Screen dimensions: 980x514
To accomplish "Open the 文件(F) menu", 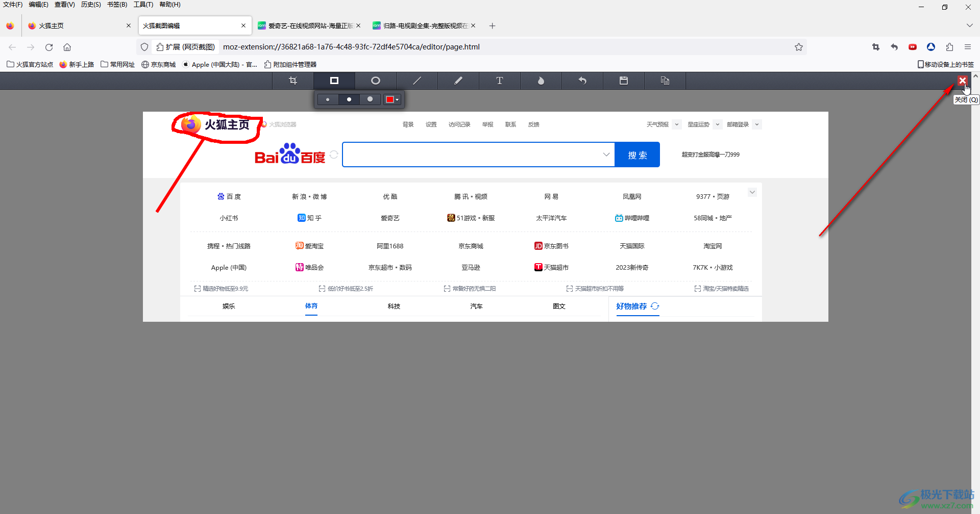I will pyautogui.click(x=13, y=5).
